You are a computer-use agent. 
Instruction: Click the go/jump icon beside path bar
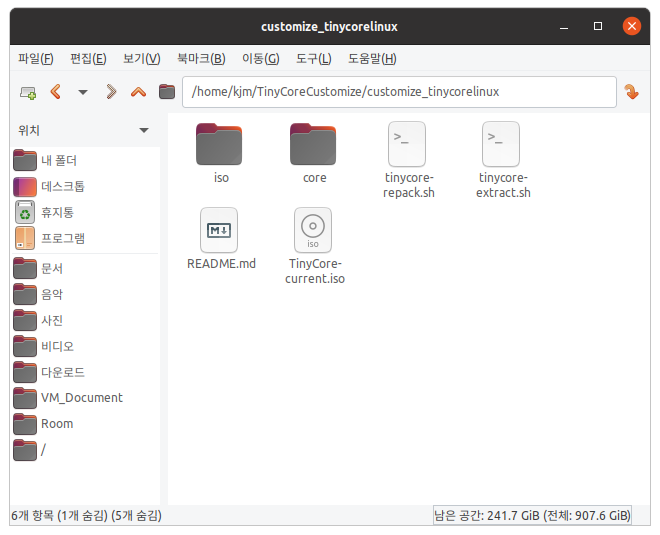click(631, 92)
